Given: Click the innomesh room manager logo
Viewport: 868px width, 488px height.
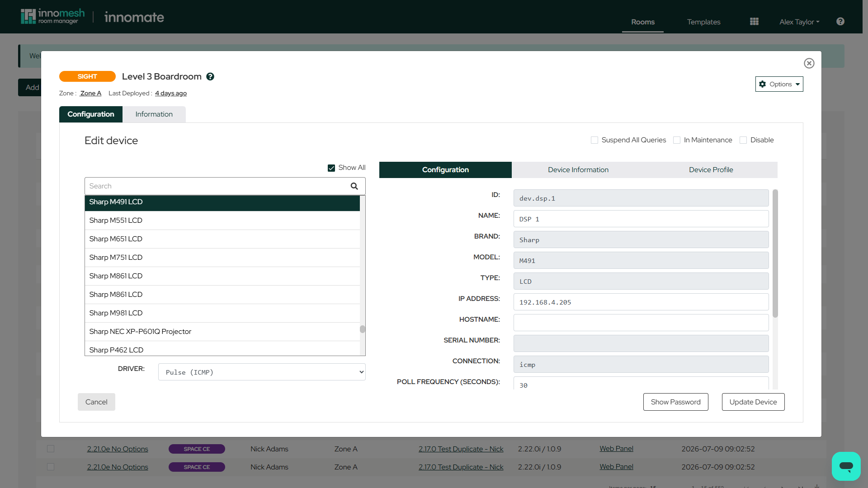Looking at the screenshot, I should pos(53,17).
